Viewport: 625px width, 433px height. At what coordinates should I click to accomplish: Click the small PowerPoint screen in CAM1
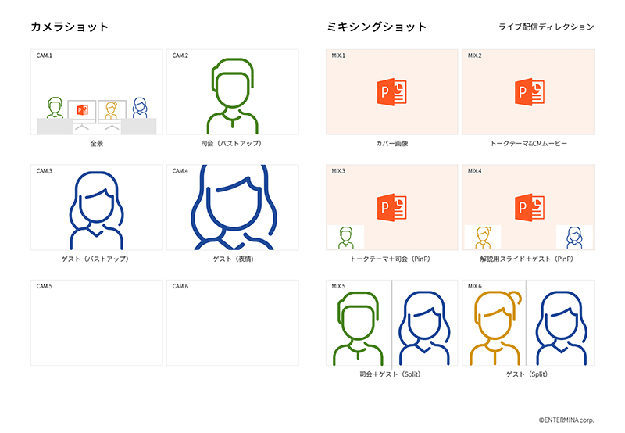(84, 109)
